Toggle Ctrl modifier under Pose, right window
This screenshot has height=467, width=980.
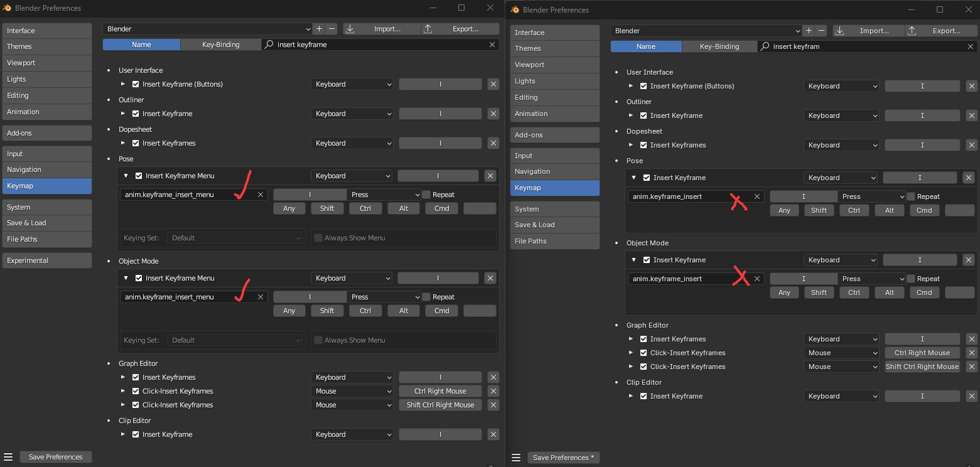[x=854, y=210]
